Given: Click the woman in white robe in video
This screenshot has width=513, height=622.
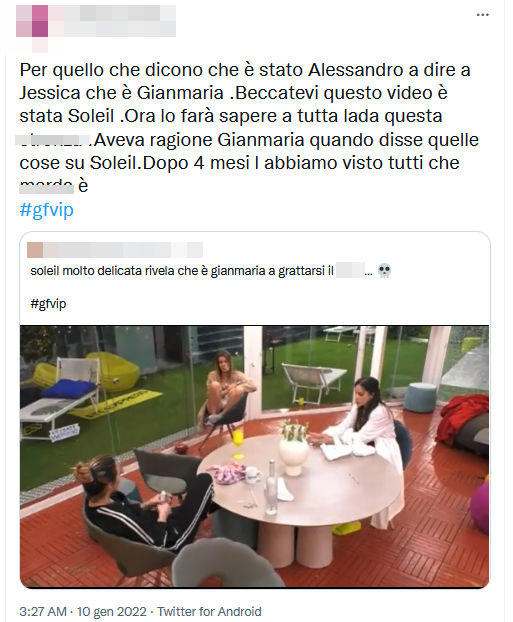Looking at the screenshot, I should (365, 424).
